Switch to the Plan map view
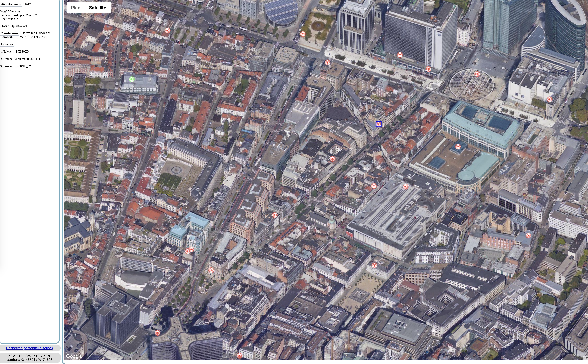The image size is (588, 364). point(75,8)
